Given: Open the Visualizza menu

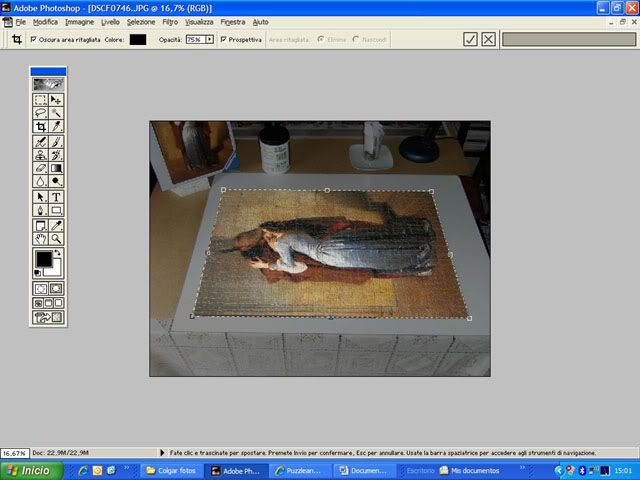Looking at the screenshot, I should coord(199,22).
